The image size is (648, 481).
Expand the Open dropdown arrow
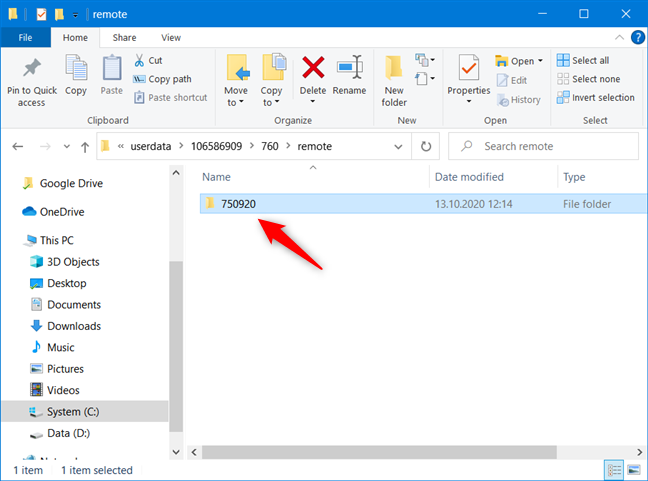[540, 61]
